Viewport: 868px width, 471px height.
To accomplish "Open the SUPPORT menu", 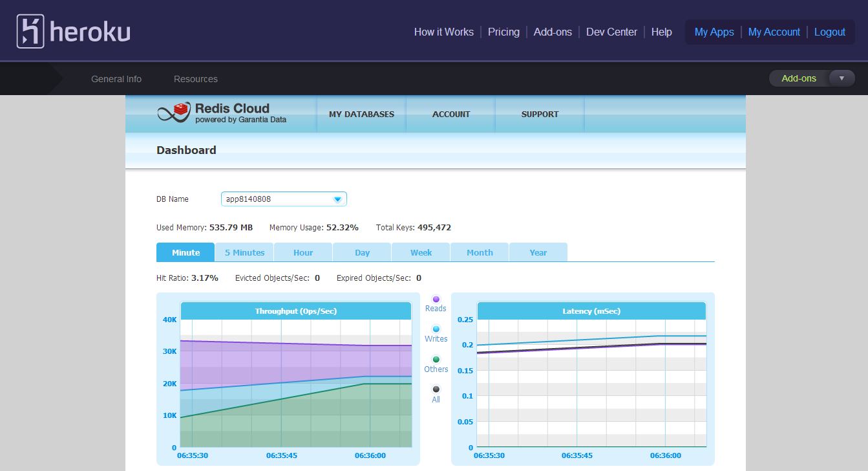I will point(540,114).
